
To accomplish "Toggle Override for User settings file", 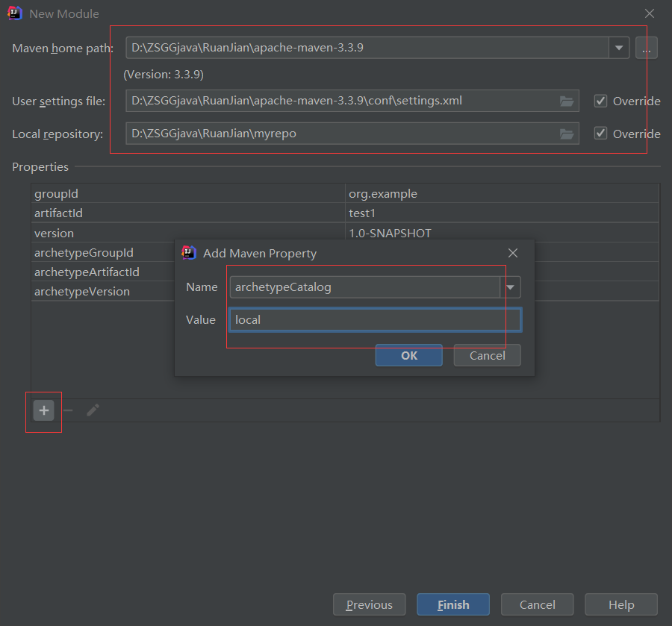I will 600,101.
